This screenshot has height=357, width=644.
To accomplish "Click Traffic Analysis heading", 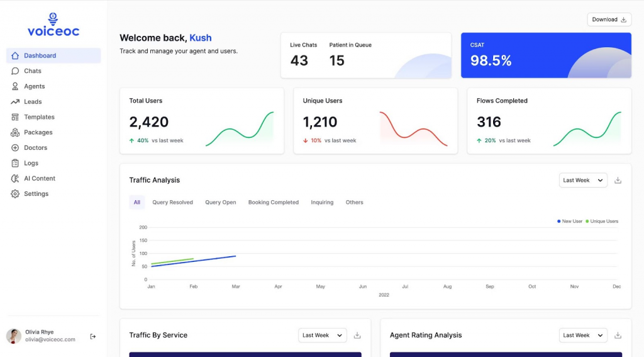I will (155, 180).
